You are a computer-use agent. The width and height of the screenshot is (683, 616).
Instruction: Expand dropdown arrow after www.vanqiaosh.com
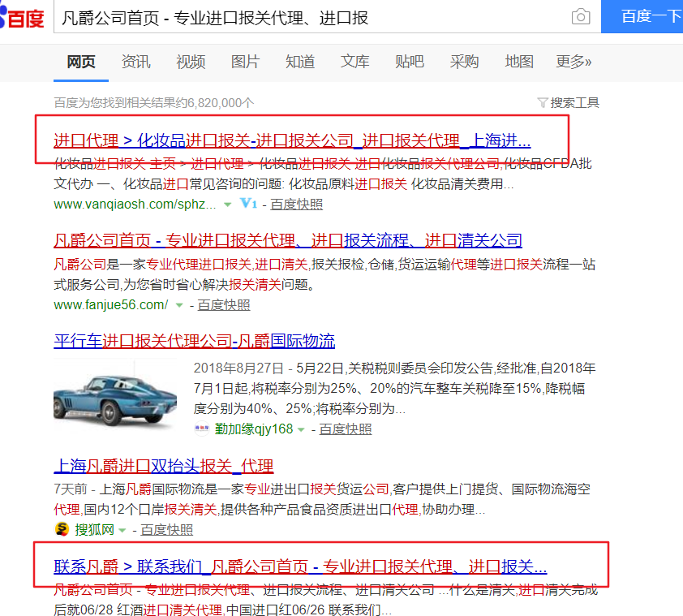227,205
